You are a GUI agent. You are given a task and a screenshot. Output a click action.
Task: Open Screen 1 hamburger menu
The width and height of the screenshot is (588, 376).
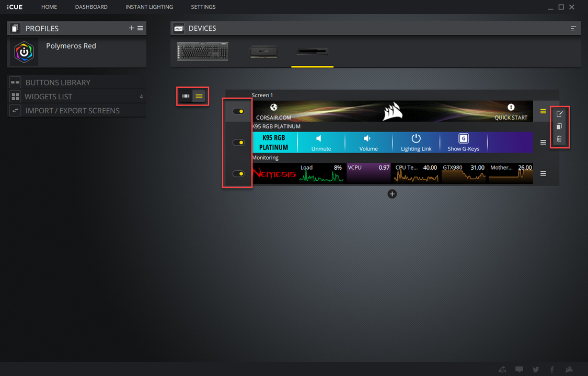click(x=543, y=111)
